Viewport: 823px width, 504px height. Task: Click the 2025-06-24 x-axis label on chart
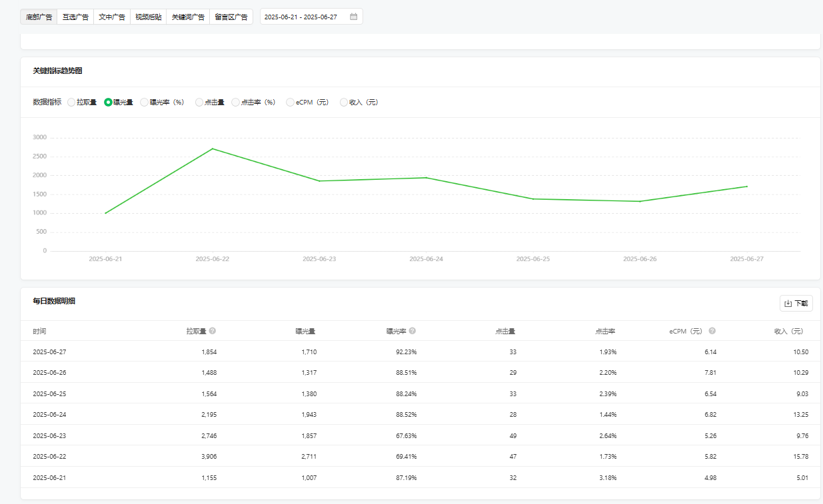click(426, 259)
